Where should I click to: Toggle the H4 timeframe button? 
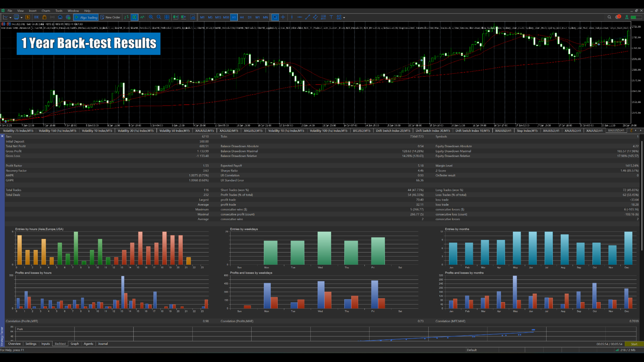pyautogui.click(x=241, y=17)
